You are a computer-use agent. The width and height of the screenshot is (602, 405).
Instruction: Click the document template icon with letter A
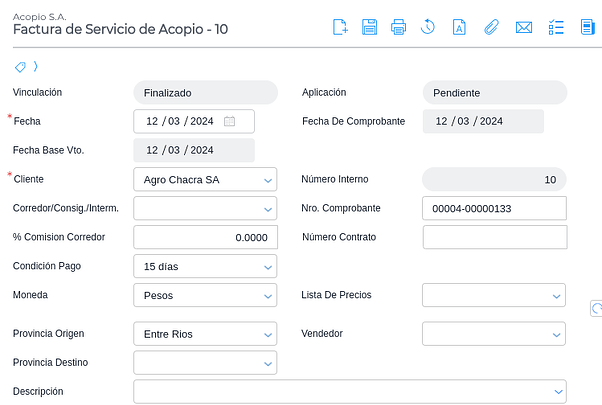pos(459,27)
